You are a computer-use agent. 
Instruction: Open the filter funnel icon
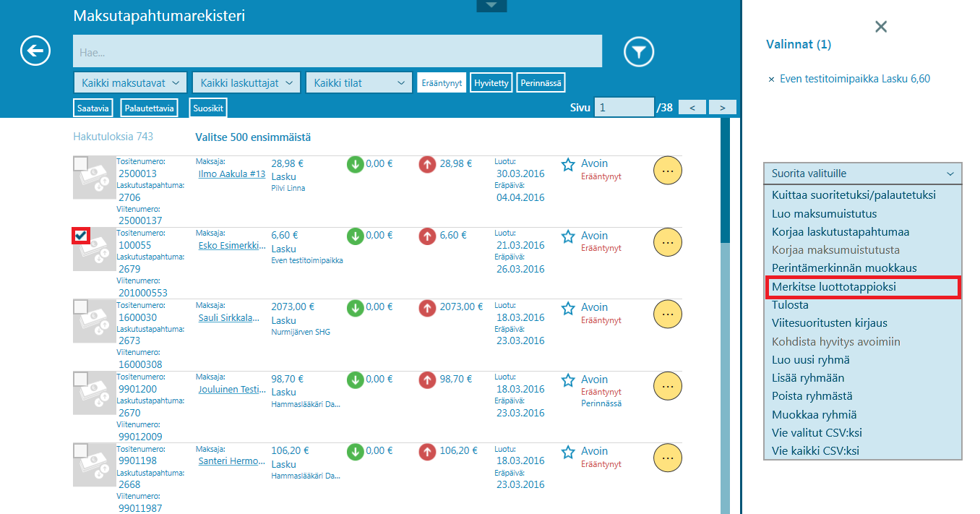[639, 51]
